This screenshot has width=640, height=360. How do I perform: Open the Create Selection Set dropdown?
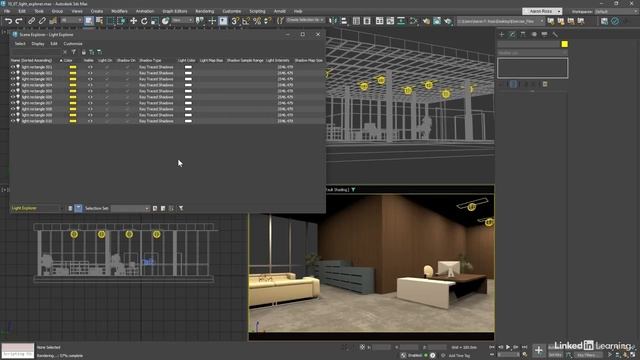coord(305,20)
